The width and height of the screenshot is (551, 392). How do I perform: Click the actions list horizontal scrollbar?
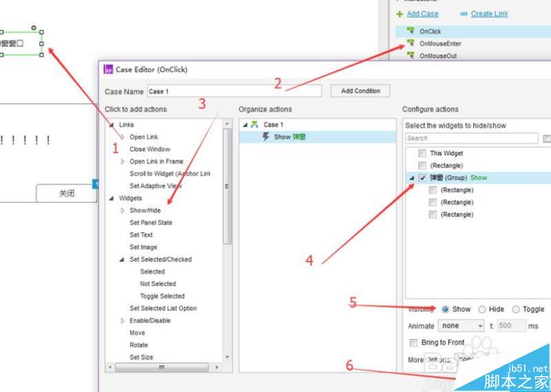[162, 367]
